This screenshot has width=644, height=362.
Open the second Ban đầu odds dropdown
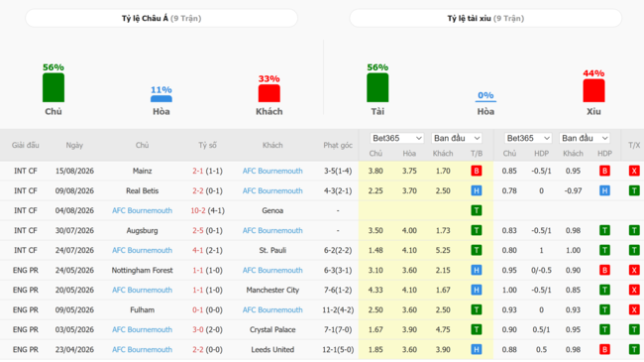pos(585,138)
